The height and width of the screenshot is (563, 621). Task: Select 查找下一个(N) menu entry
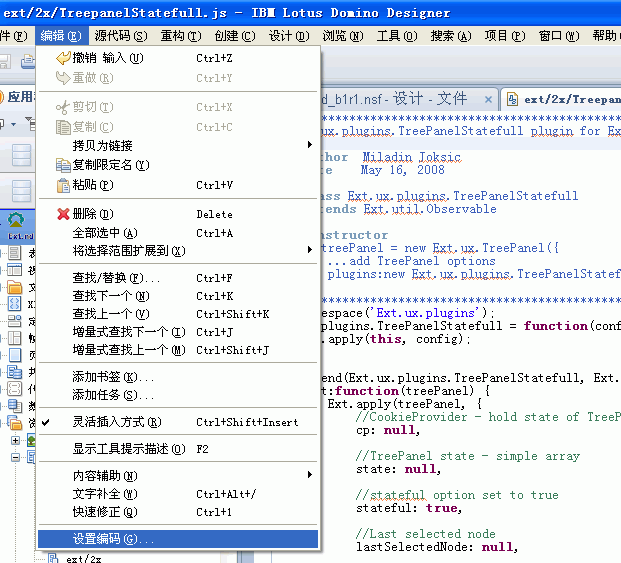pos(178,296)
